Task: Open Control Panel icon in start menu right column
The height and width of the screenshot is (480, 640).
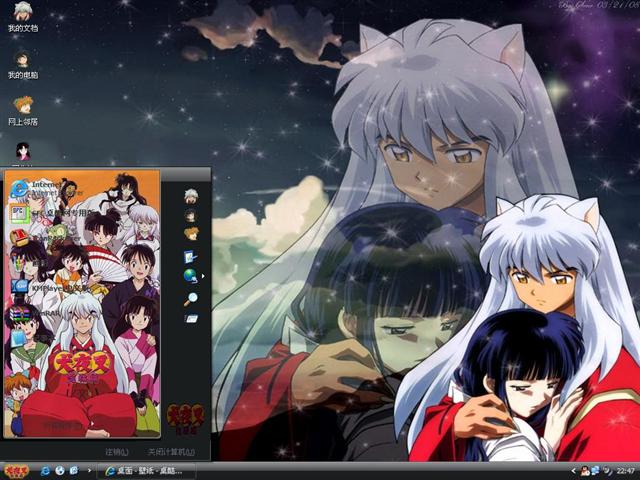Action: pos(190,256)
